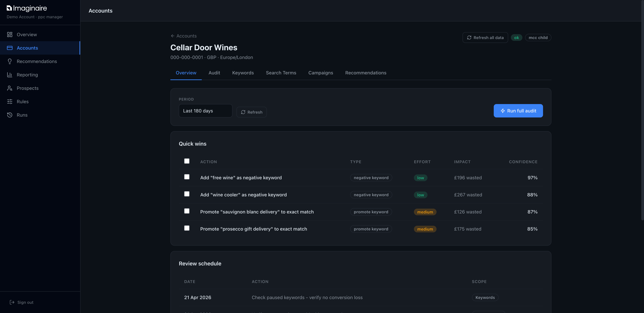Open the Last 180 days period dropdown
This screenshot has width=644, height=313.
click(x=205, y=111)
